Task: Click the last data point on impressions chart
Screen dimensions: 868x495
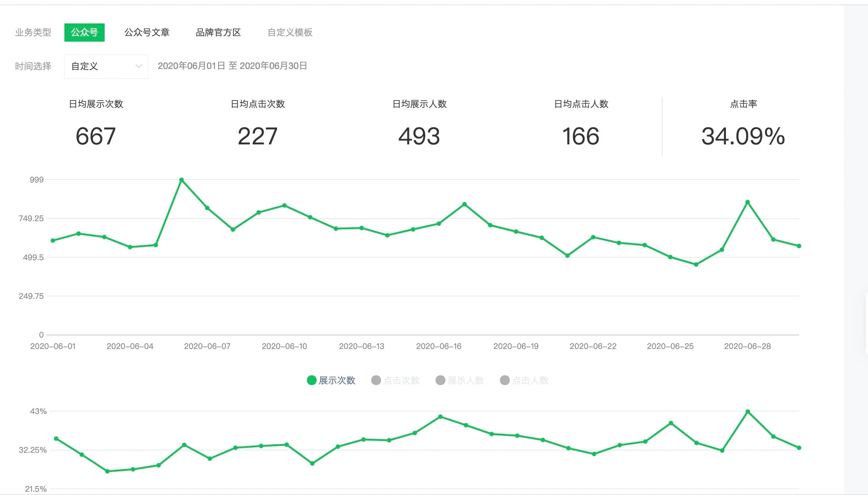Action: point(799,246)
